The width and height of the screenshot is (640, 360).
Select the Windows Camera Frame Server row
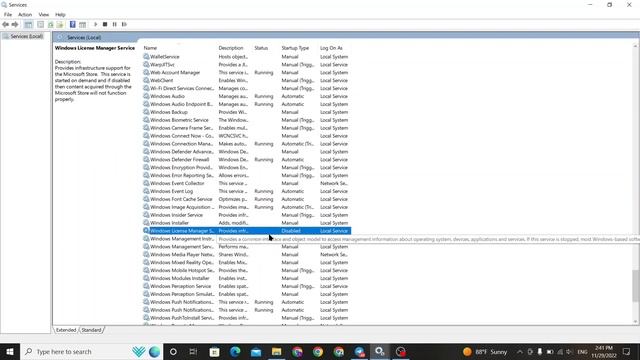247,128
